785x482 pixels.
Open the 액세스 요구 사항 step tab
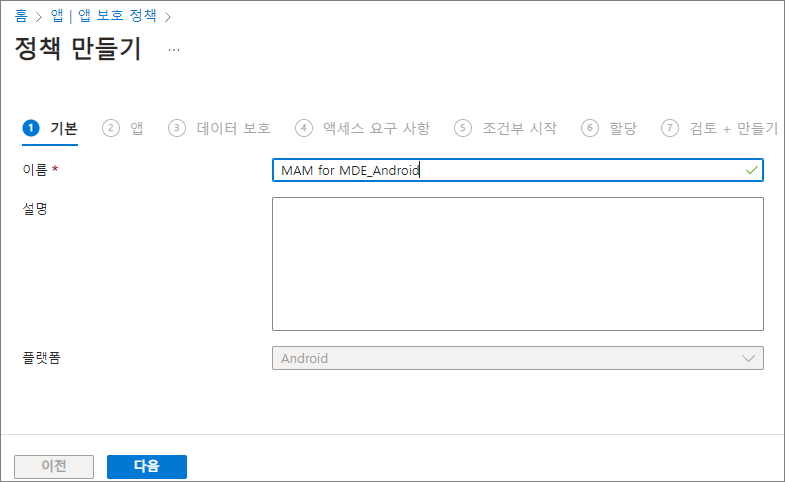point(362,129)
